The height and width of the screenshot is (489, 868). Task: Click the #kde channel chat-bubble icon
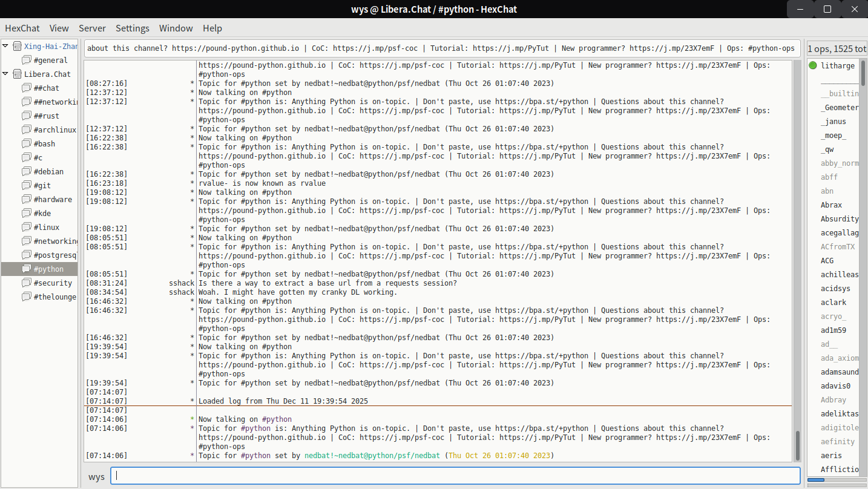(26, 213)
